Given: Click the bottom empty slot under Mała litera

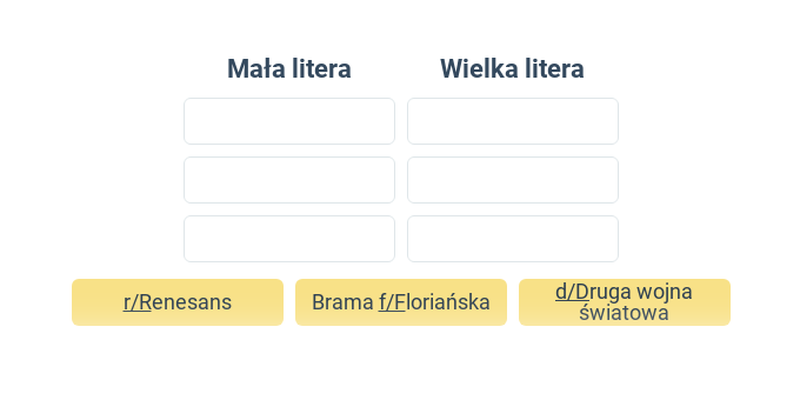Looking at the screenshot, I should pos(289,238).
